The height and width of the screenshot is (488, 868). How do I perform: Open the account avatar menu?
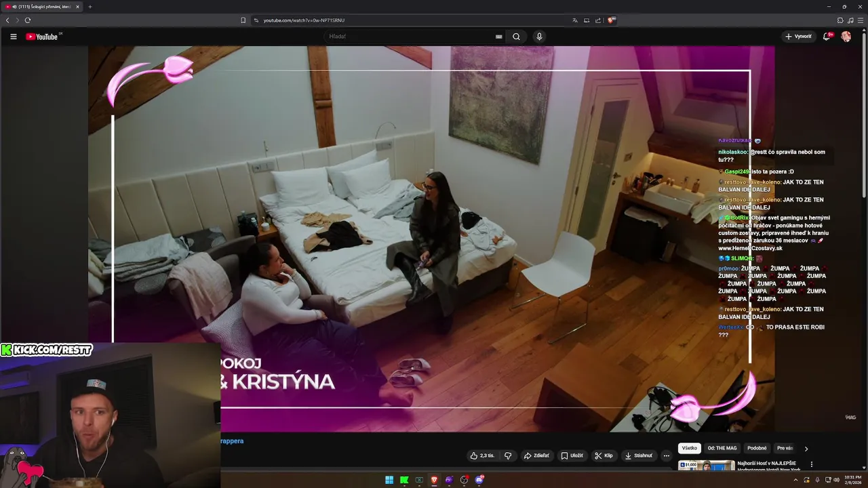point(846,37)
